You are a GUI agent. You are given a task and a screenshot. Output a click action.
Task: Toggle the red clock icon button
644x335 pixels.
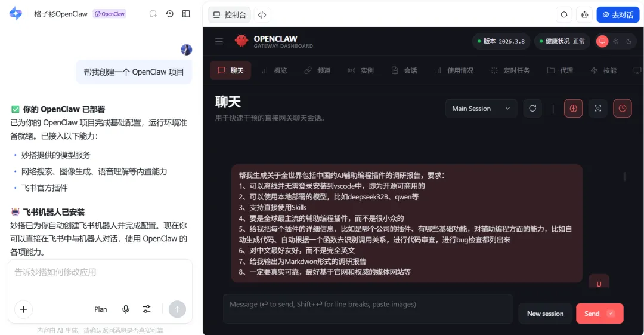click(x=623, y=108)
